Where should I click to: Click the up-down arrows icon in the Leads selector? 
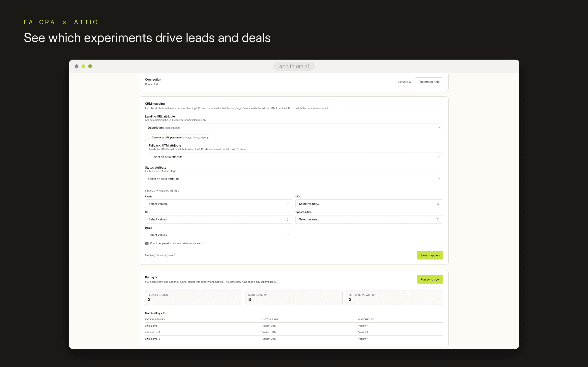[287, 204]
